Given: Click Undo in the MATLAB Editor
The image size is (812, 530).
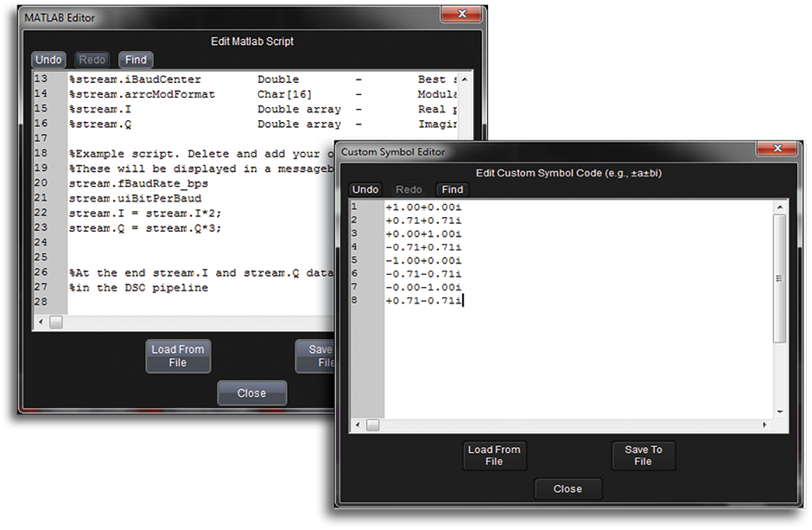Looking at the screenshot, I should tap(48, 60).
